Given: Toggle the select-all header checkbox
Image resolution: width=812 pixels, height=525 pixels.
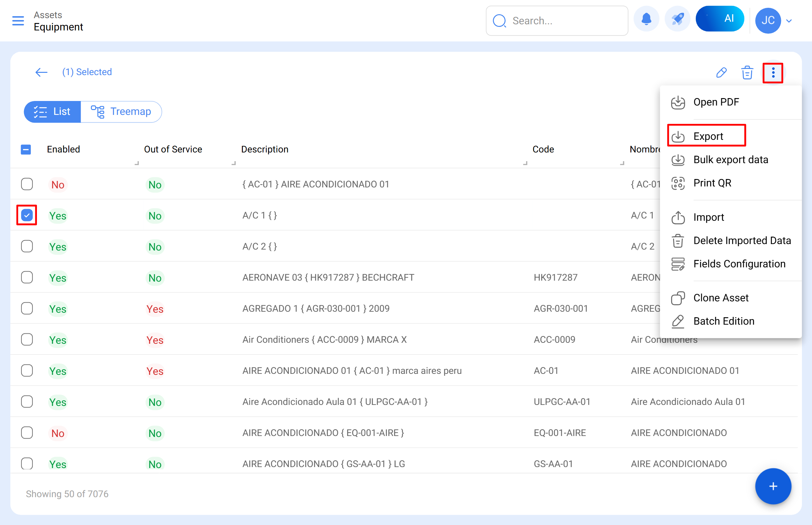Looking at the screenshot, I should pyautogui.click(x=26, y=149).
